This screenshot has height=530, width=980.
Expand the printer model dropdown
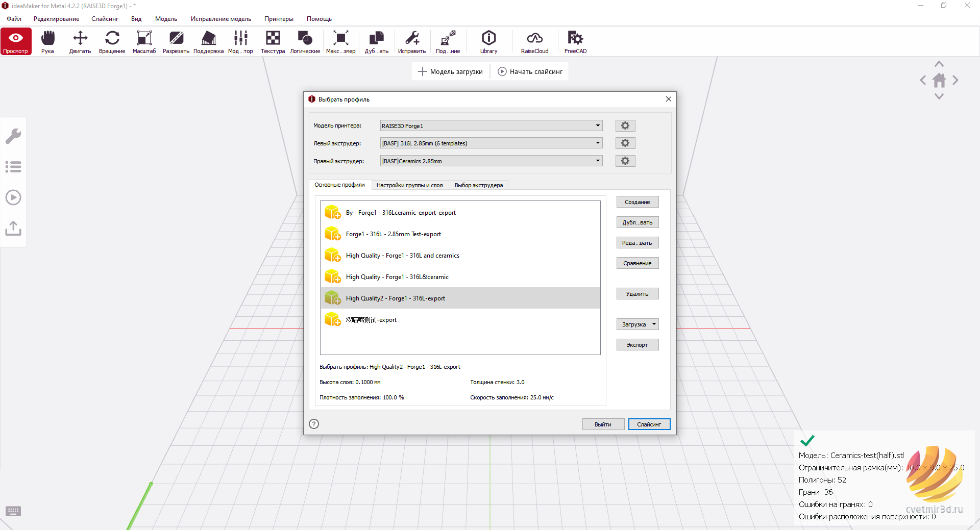point(491,125)
